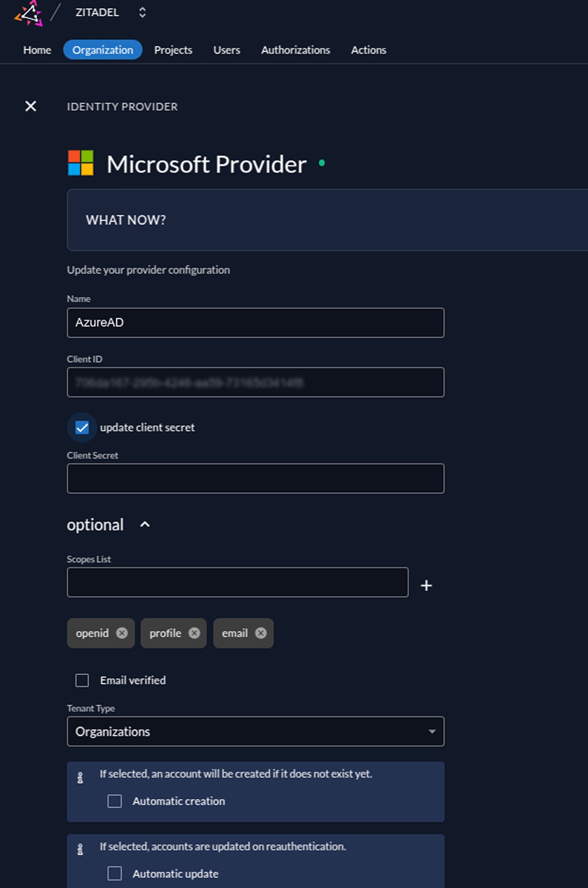
Task: Click the Client Secret input field
Action: 255,478
